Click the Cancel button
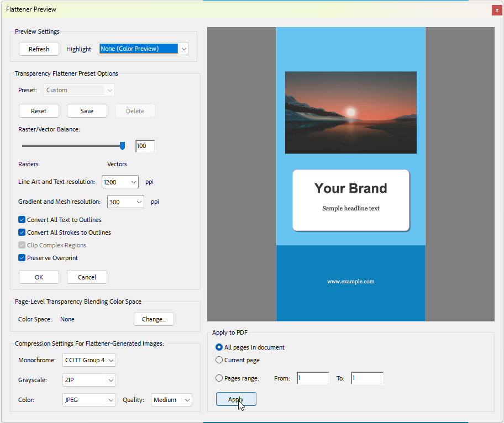The height and width of the screenshot is (423, 504). [87, 277]
